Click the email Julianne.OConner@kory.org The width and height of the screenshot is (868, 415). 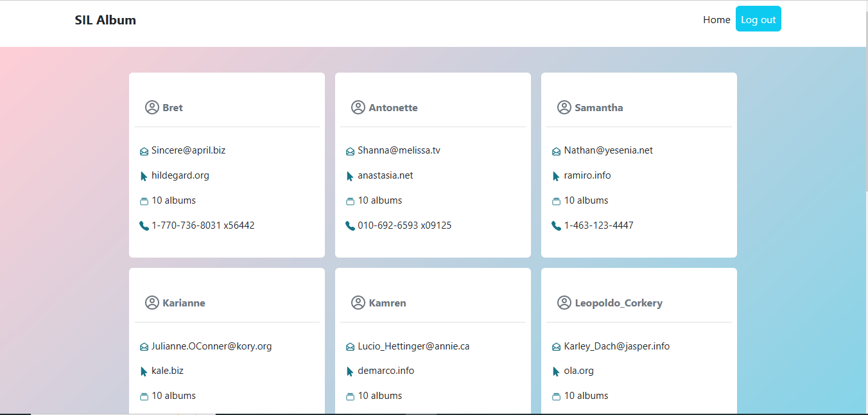(x=212, y=346)
